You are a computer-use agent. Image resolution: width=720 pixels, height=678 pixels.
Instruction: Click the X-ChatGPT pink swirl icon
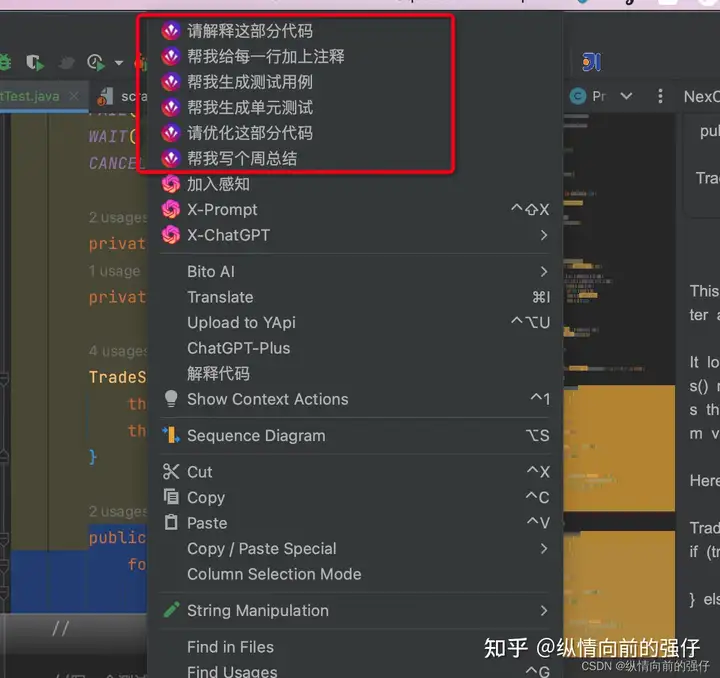pyautogui.click(x=171, y=235)
